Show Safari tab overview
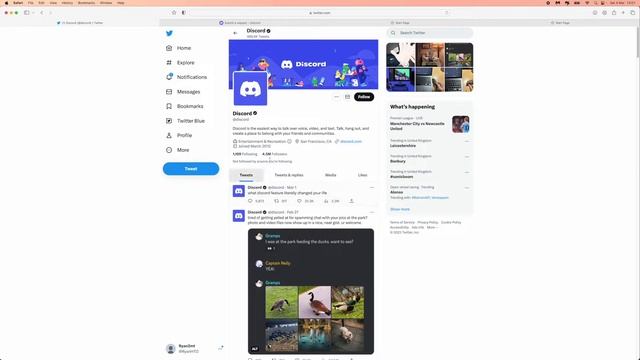This screenshot has height=360, width=640. click(x=633, y=13)
